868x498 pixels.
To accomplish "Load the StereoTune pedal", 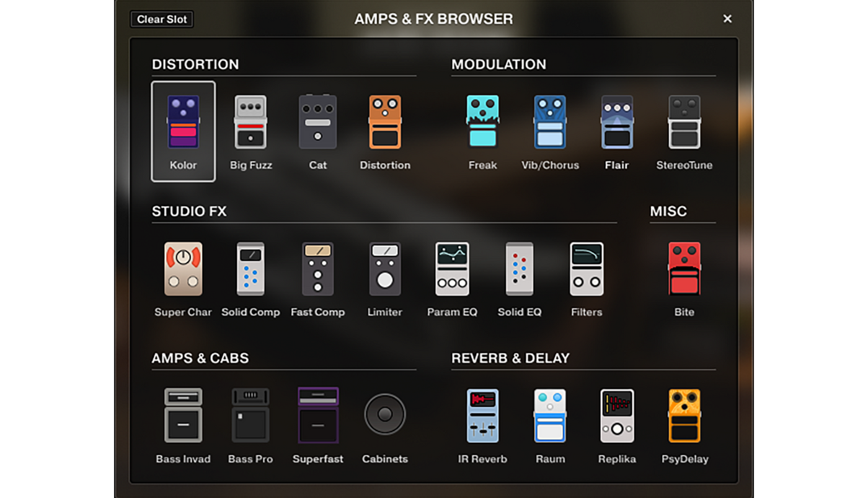I will [x=684, y=131].
